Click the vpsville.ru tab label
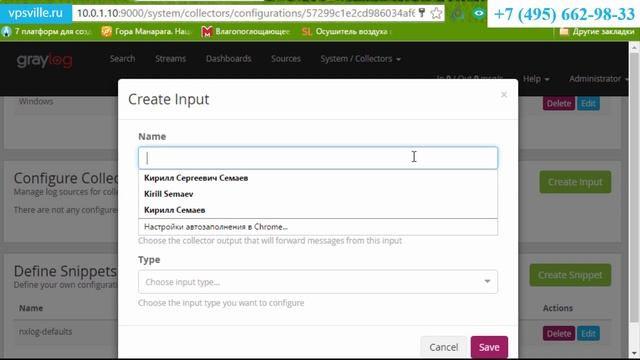Viewport: 640px width, 360px height. point(36,13)
